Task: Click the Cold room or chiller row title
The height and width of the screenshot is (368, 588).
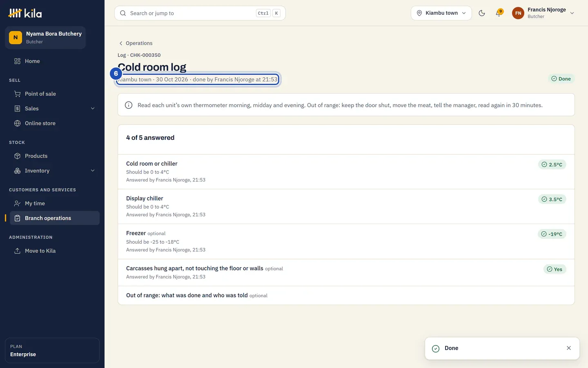Action: [x=152, y=164]
